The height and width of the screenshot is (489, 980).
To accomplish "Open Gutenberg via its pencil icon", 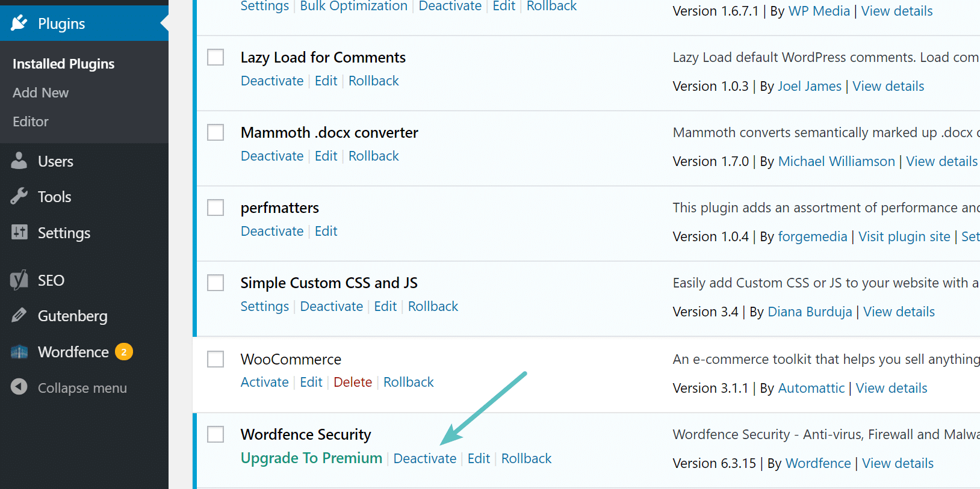I will (x=19, y=316).
